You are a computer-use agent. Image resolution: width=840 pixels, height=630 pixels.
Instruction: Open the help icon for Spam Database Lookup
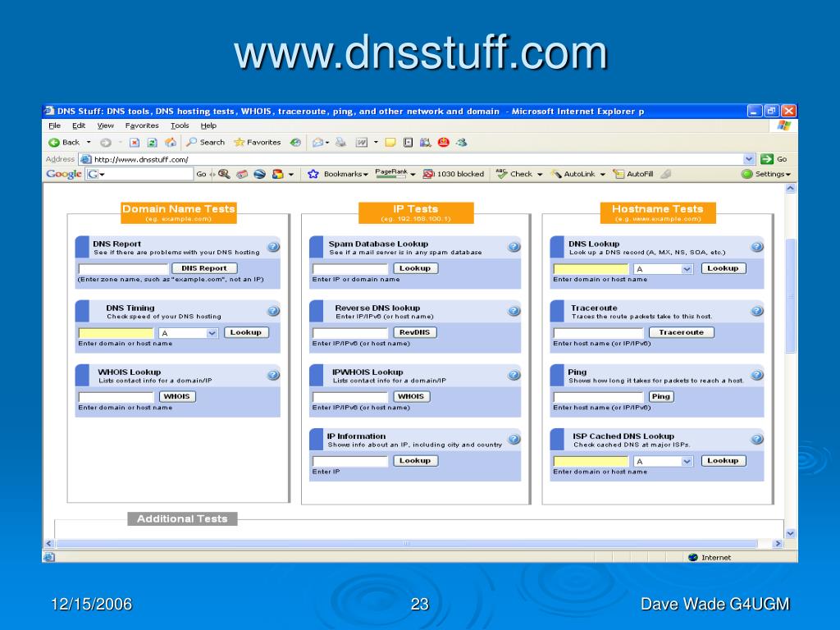tap(514, 247)
